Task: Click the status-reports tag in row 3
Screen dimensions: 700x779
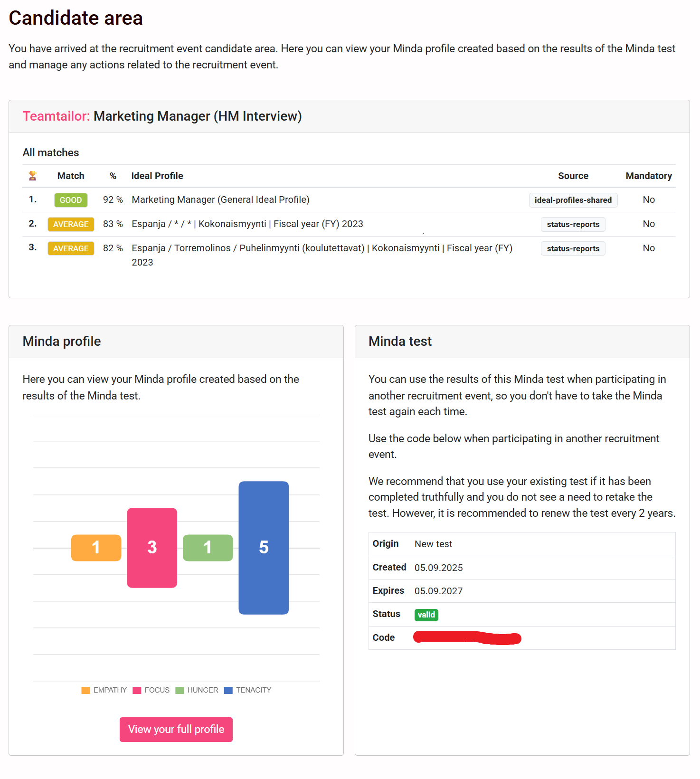Action: click(x=573, y=248)
